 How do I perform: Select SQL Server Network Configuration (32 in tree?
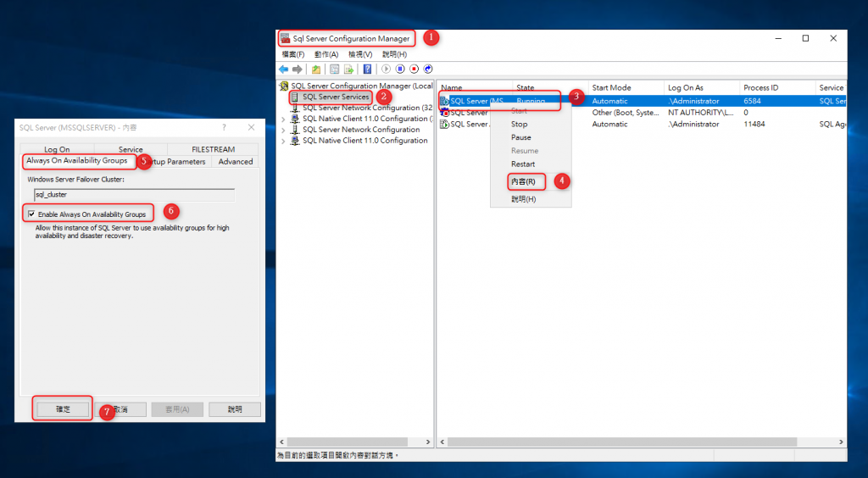pos(368,108)
